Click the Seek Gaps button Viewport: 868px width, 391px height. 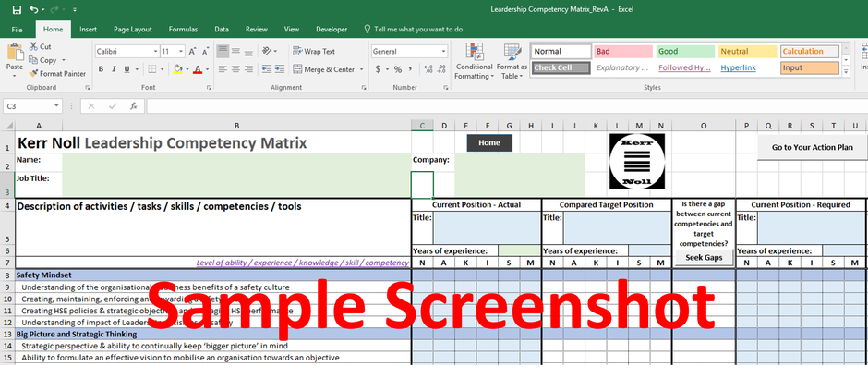pyautogui.click(x=704, y=258)
